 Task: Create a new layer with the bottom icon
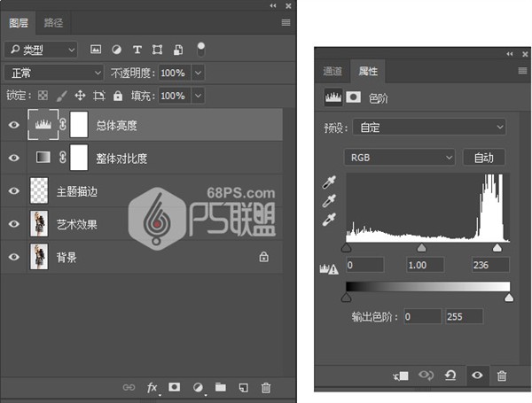243,387
